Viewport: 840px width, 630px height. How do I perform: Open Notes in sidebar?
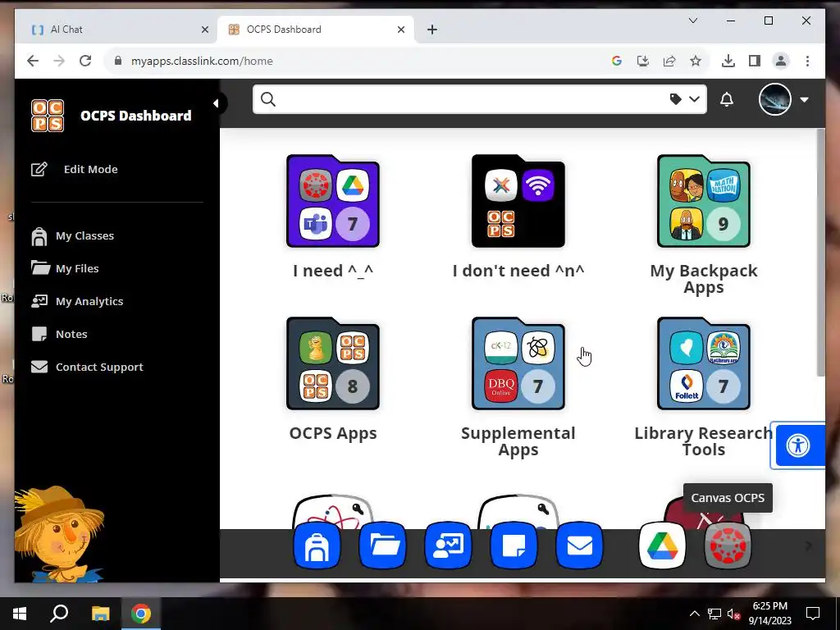point(59,334)
